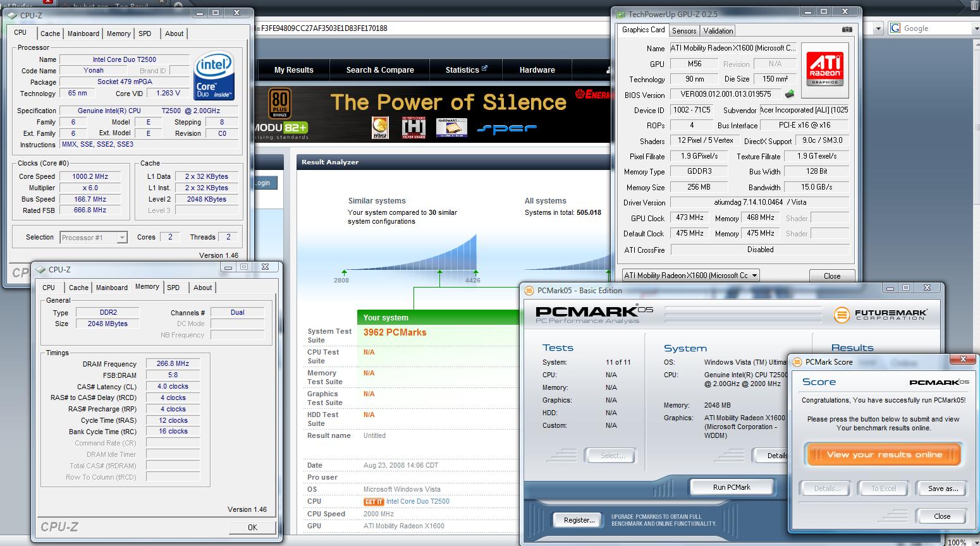
Task: Click the Result Analyzer panel header
Action: coord(455,162)
